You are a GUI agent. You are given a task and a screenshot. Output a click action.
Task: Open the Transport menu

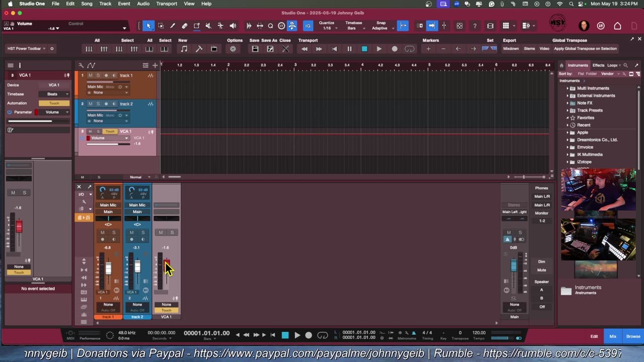pyautogui.click(x=167, y=4)
